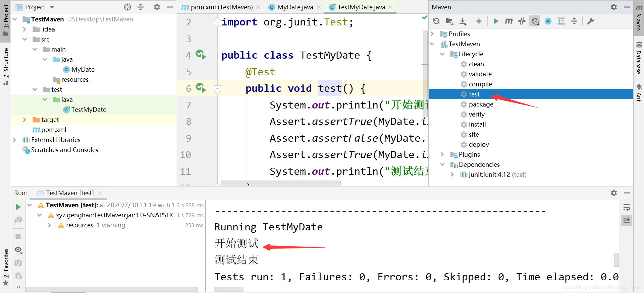Click Collapse All icon in Maven toolbar
This screenshot has height=293, width=644.
point(574,21)
